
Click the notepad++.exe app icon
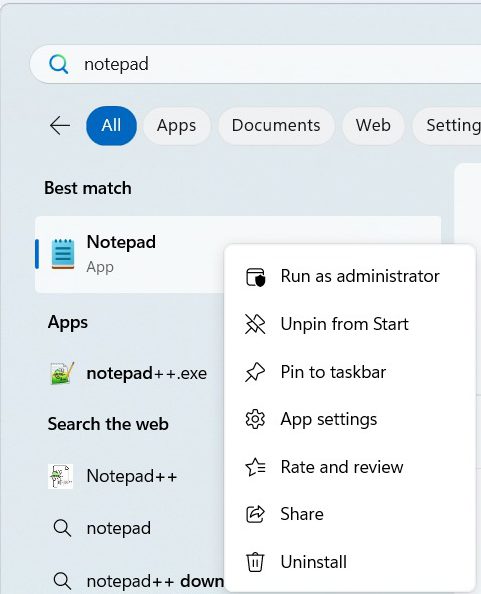[x=62, y=373]
